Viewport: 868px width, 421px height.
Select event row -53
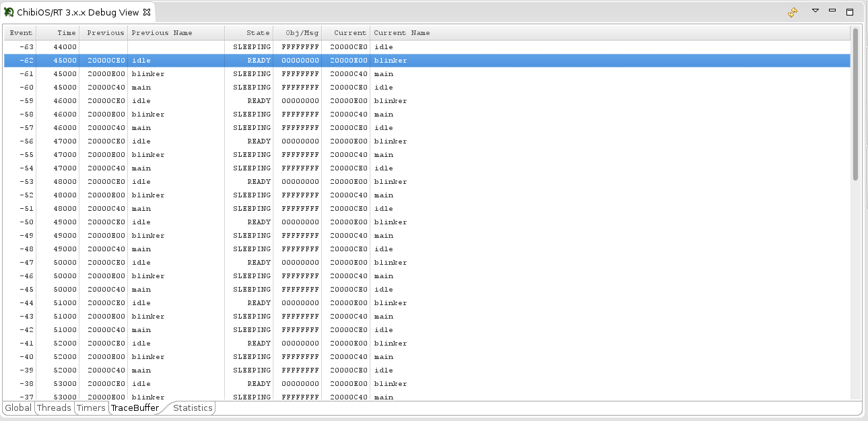(x=427, y=182)
